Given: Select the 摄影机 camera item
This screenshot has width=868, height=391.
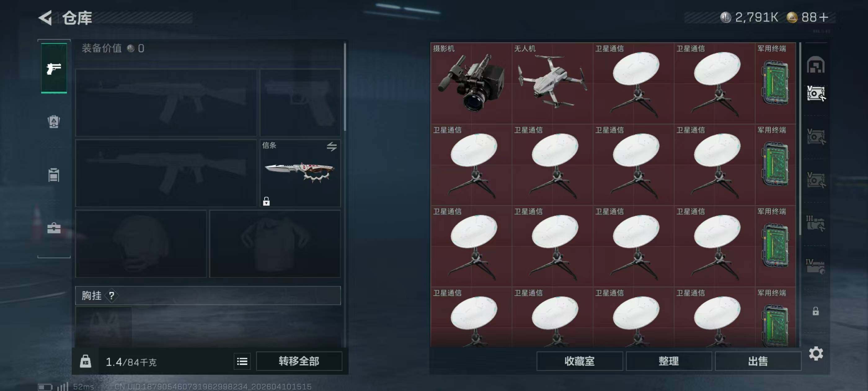Looking at the screenshot, I should [x=471, y=83].
